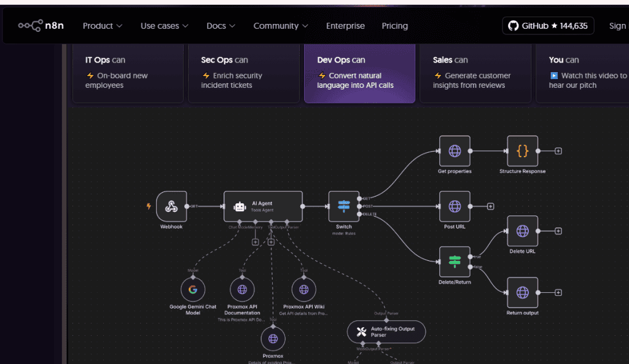The width and height of the screenshot is (629, 364).
Task: Open the Use cases dropdown
Action: 164,26
